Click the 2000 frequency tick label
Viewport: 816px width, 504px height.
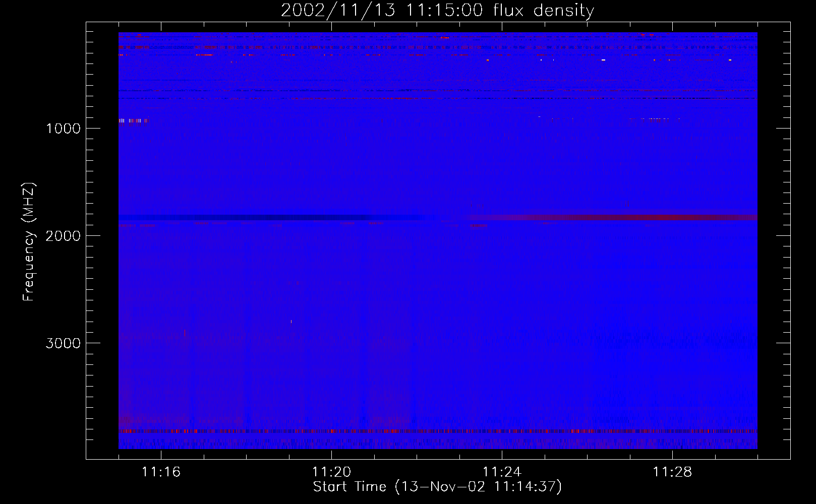click(x=63, y=236)
